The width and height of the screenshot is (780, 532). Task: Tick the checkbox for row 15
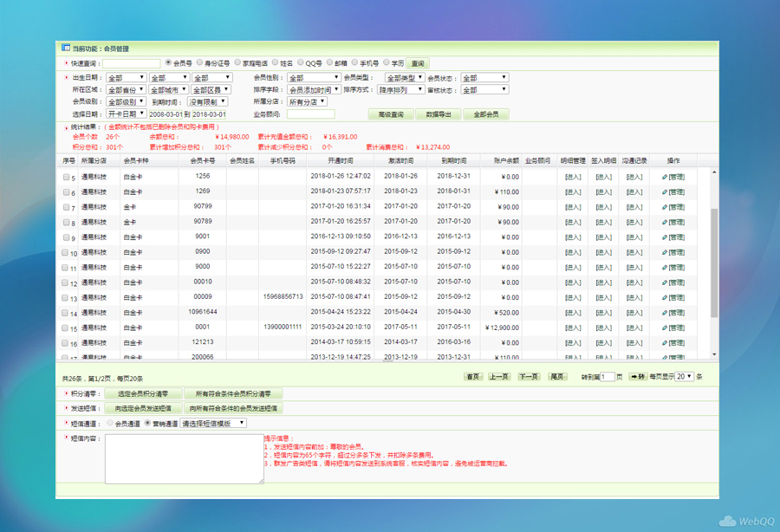(x=66, y=328)
